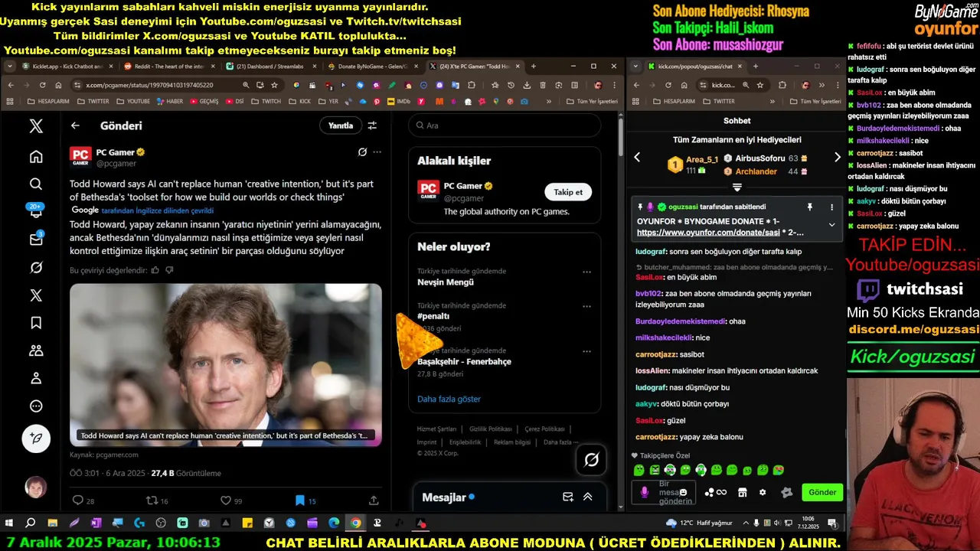Open the Explore magnifier icon in X sidebar
The width and height of the screenshot is (980, 551).
click(36, 184)
